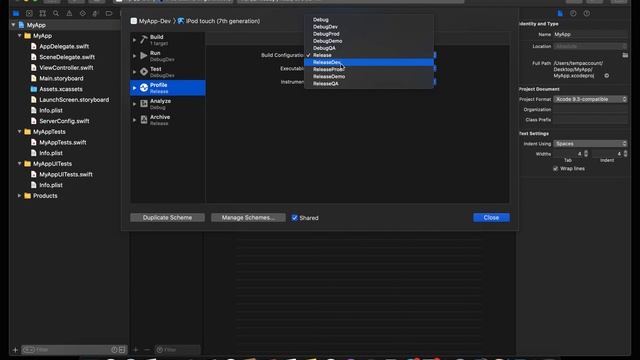The height and width of the screenshot is (360, 640).
Task: Toggle the Wrap lines checkbox
Action: point(556,169)
